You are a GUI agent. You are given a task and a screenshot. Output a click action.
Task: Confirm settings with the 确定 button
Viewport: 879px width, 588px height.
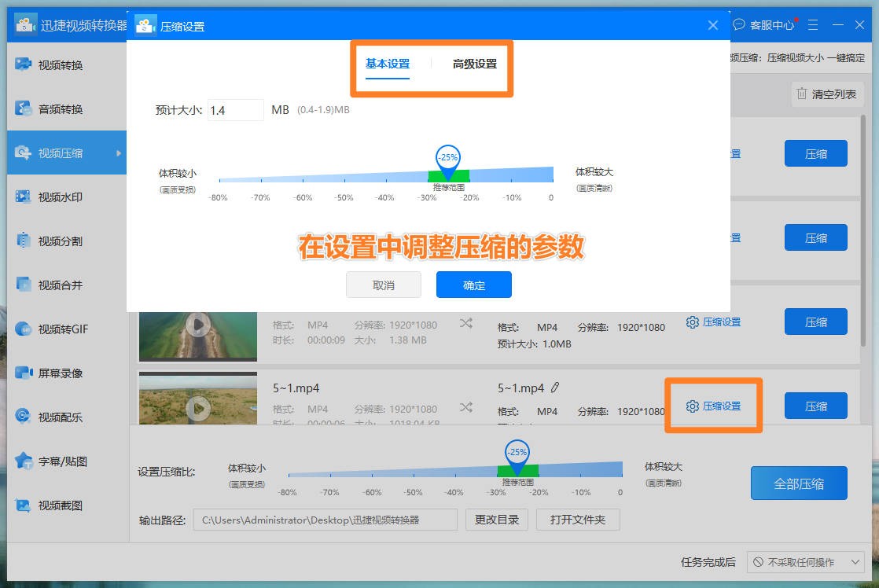473,286
